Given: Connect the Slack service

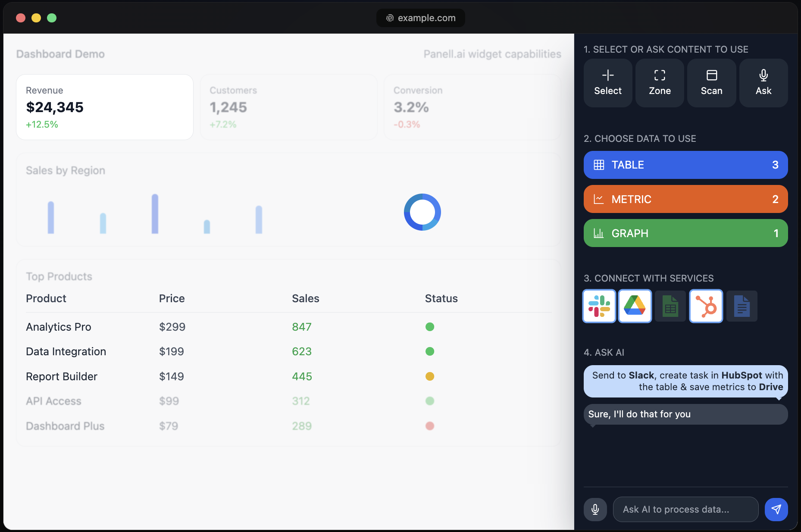Looking at the screenshot, I should tap(599, 306).
